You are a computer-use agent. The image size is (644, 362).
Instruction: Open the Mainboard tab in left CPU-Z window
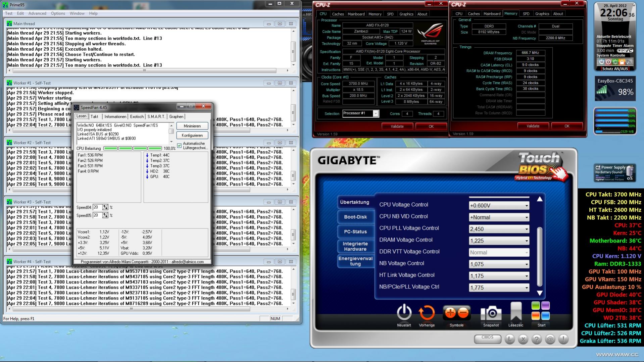pos(356,14)
